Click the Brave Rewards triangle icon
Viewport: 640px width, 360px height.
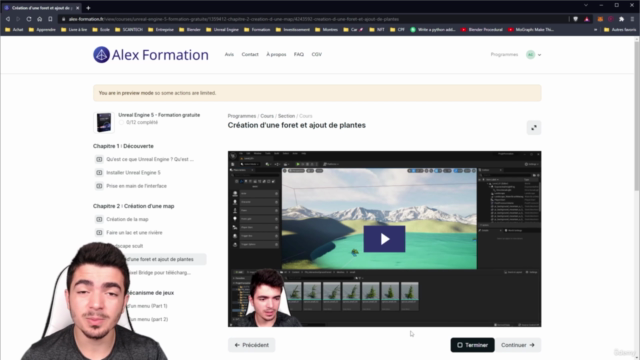click(x=587, y=19)
